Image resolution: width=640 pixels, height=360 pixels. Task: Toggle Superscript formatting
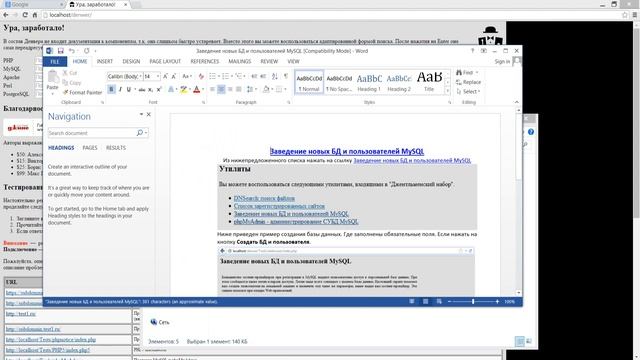coord(159,89)
